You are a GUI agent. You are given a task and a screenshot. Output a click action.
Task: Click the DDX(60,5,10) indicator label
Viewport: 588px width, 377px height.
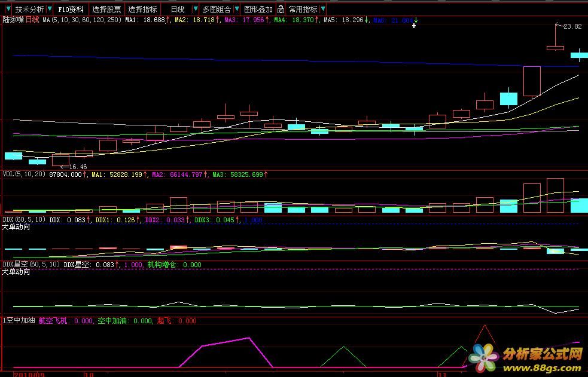click(x=24, y=219)
